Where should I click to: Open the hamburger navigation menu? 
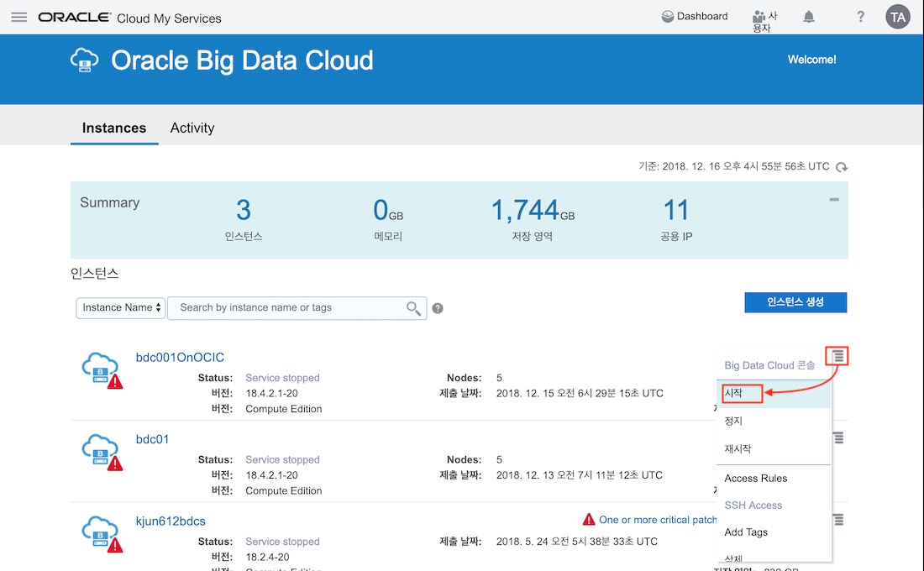(18, 18)
